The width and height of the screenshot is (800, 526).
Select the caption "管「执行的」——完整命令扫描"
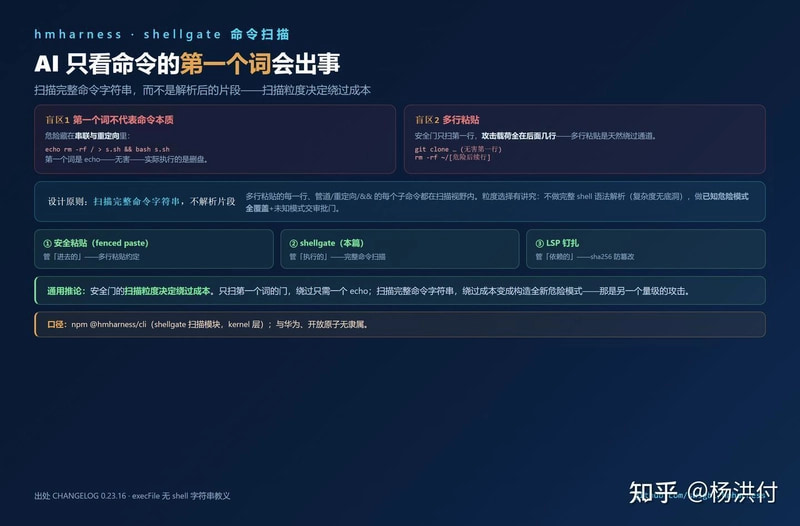tap(337, 257)
